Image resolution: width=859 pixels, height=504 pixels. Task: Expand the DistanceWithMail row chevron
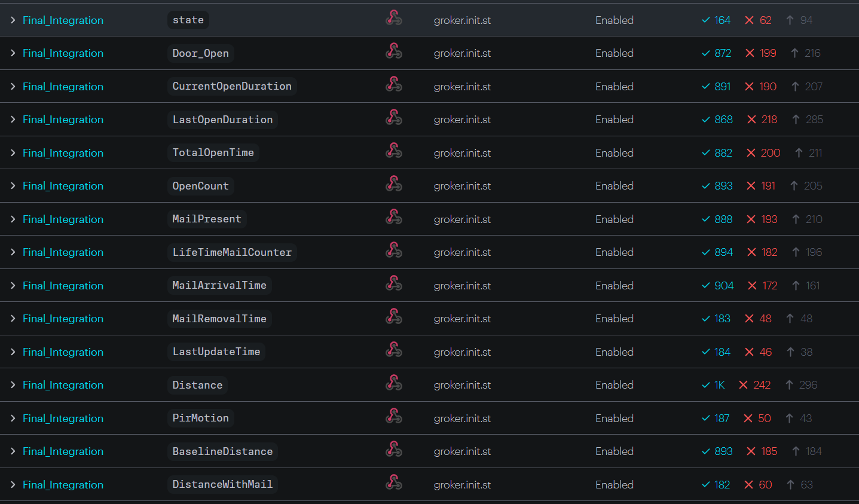point(13,484)
